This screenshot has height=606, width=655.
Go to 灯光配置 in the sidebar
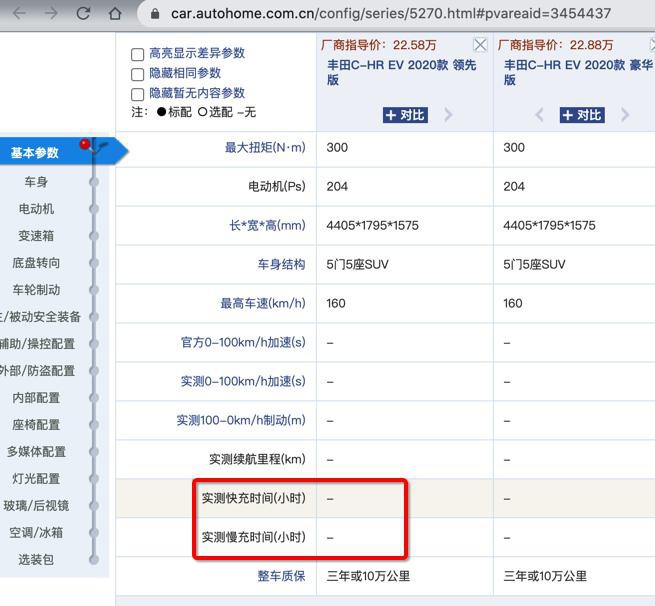pos(36,479)
